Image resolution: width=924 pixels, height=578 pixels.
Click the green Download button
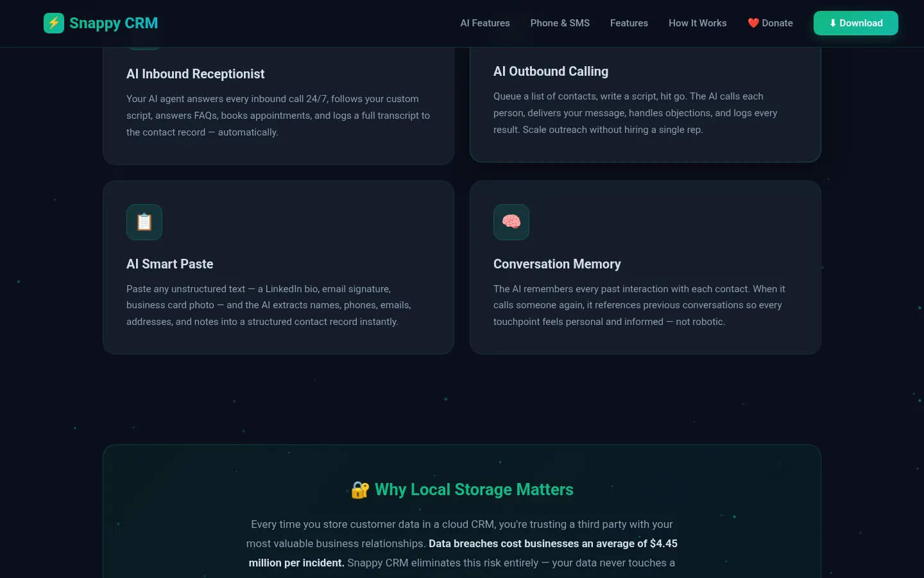pos(856,23)
